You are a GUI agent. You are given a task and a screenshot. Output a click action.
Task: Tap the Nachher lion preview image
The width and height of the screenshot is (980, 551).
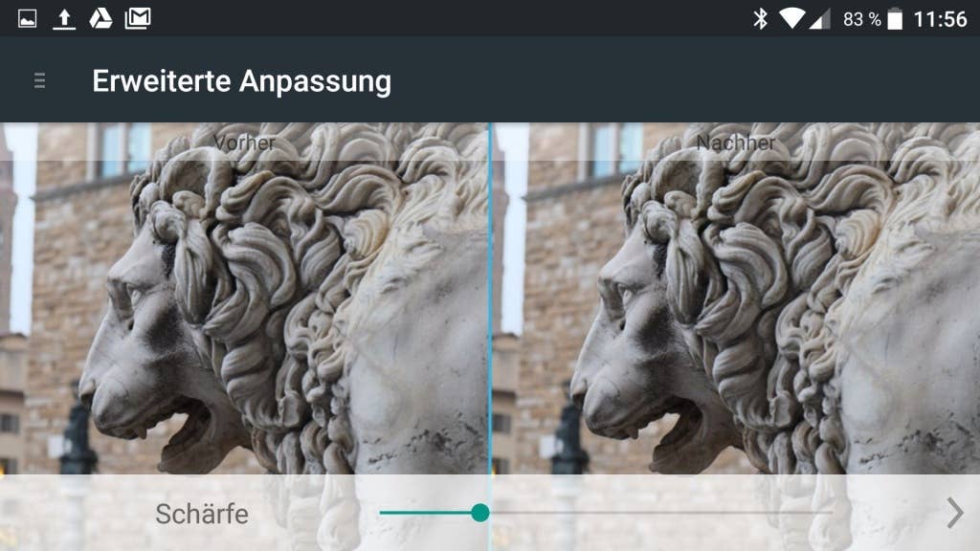tap(736, 298)
